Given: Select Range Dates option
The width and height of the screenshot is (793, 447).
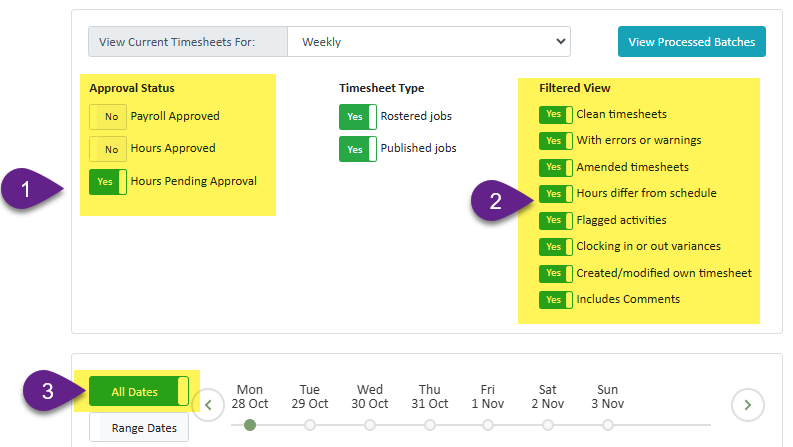Looking at the screenshot, I should [139, 428].
